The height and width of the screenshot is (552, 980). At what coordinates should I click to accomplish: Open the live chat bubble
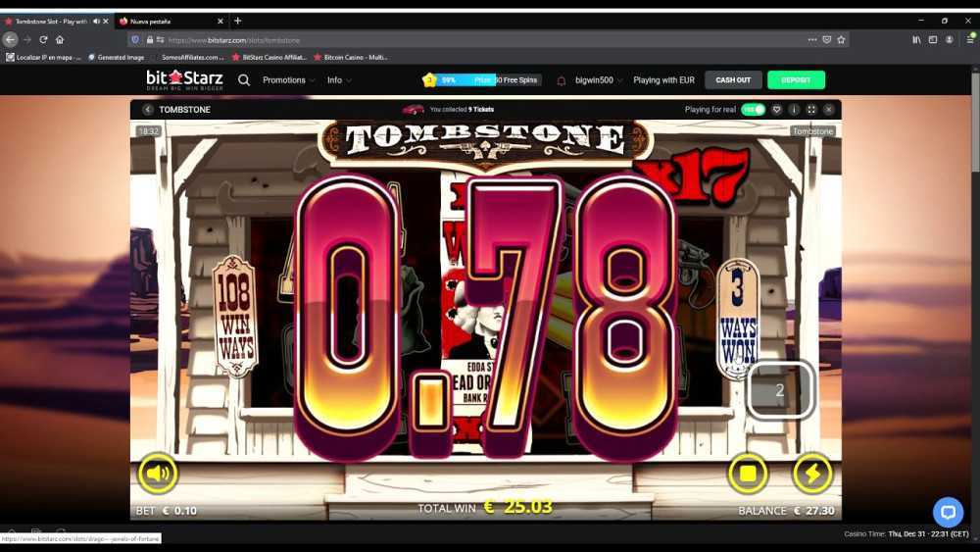coord(948,513)
